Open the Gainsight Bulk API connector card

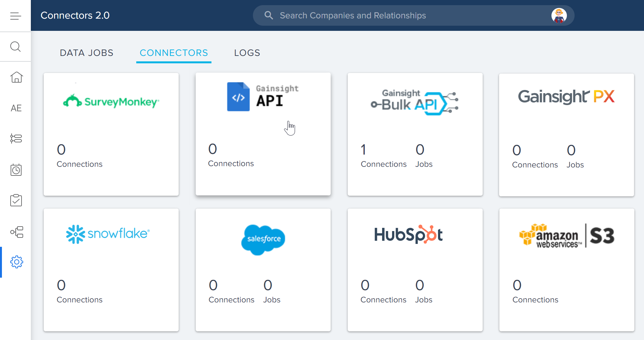point(415,134)
